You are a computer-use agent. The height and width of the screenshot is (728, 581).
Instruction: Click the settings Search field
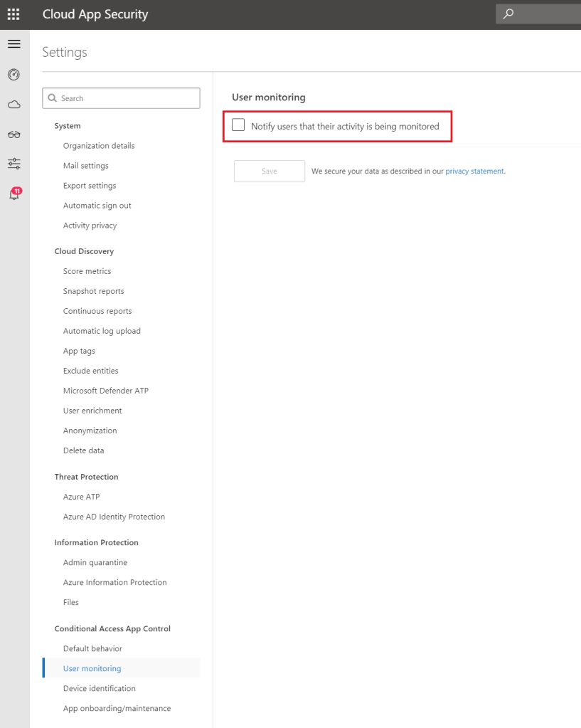point(121,98)
